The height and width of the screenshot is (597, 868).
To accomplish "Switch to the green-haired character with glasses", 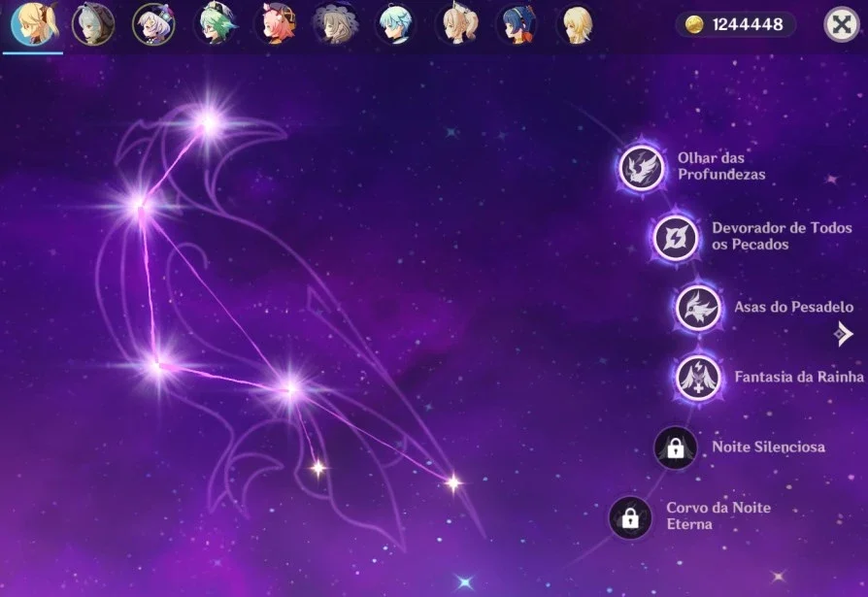I will tap(216, 24).
